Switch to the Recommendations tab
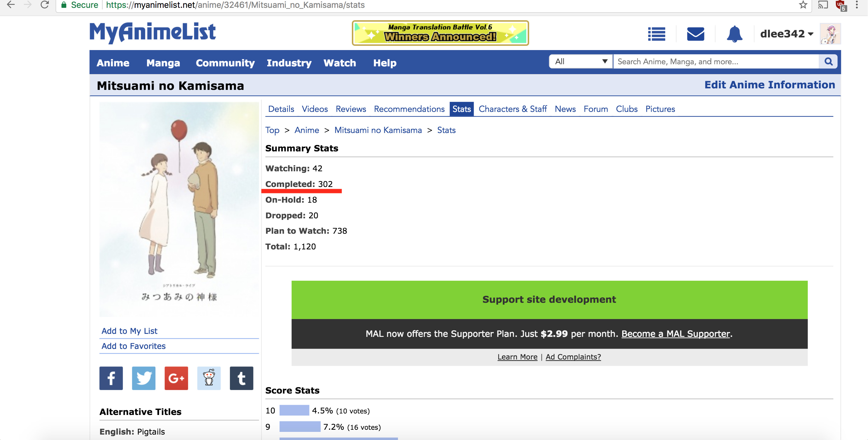This screenshot has width=868, height=440. click(x=409, y=109)
